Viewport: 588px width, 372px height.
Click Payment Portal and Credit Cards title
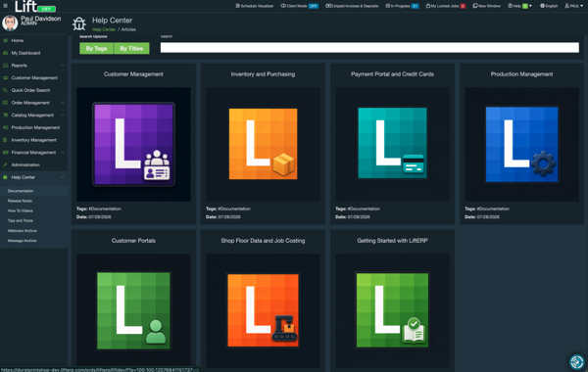click(x=392, y=74)
